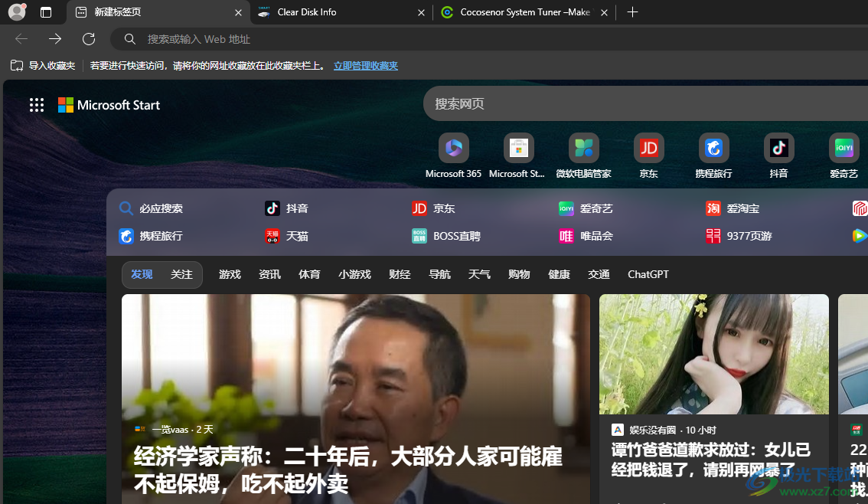Click the 必应搜索 Bing search icon
This screenshot has height=504, width=868.
[126, 208]
